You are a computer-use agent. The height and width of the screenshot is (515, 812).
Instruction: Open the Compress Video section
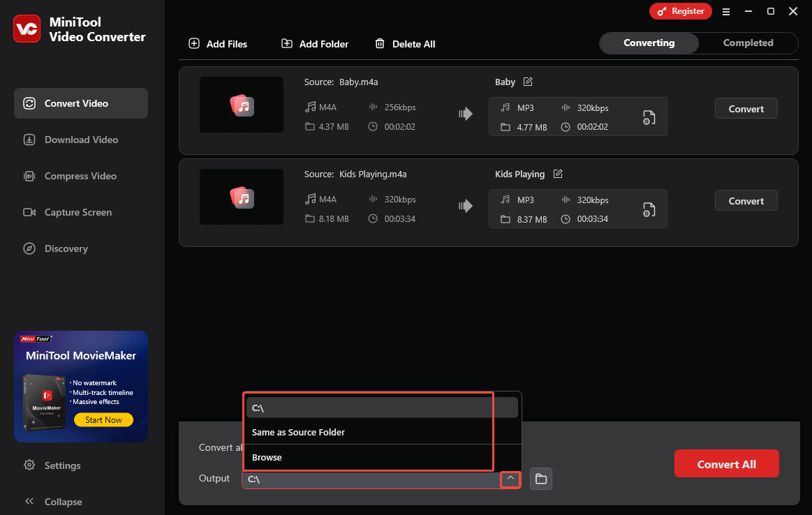81,176
